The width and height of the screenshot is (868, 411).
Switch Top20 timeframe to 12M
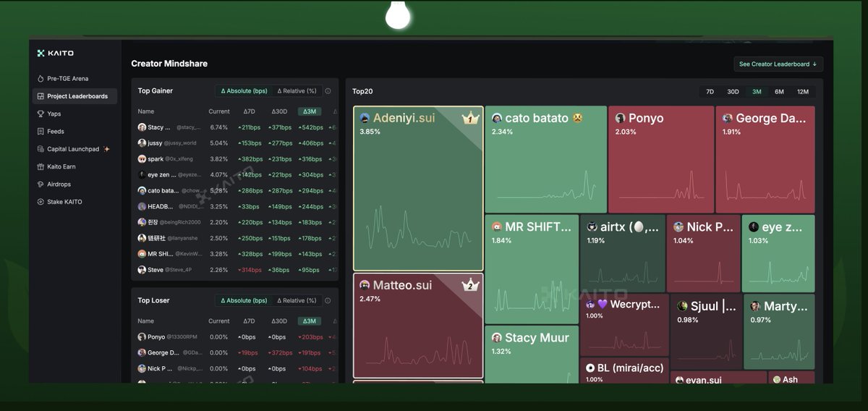click(x=803, y=92)
